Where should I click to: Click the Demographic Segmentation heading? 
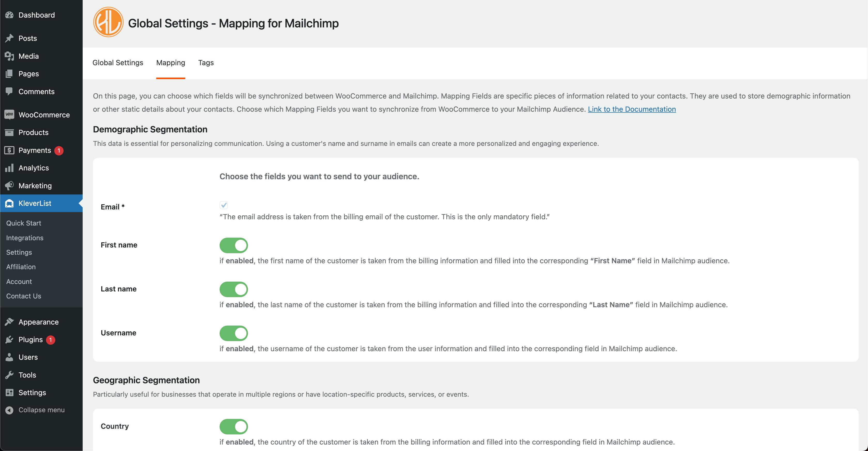(150, 129)
